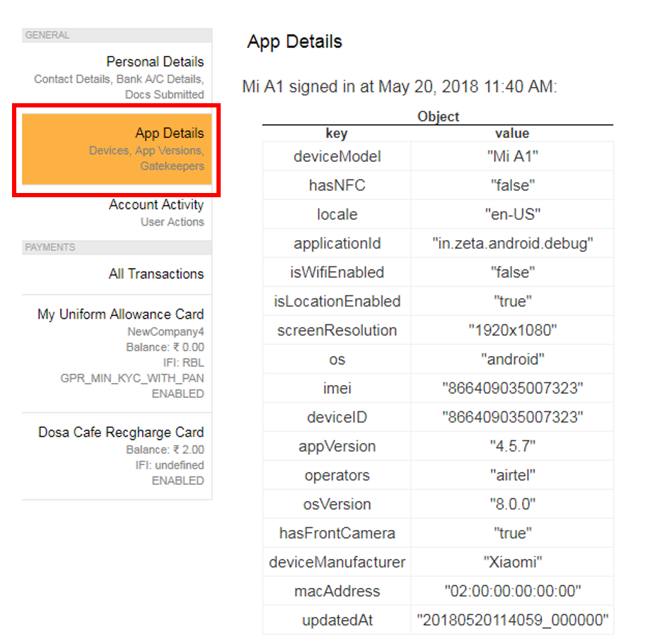This screenshot has height=644, width=655.
Task: Click GPR_MIN_KYC_WITH_PAN text
Action: [x=132, y=379]
